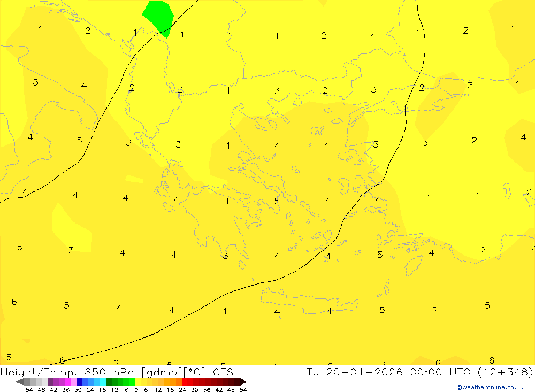This screenshot has height=392, width=535.
Task: Pick the dark blue swatch above -30
Action: click(79, 381)
